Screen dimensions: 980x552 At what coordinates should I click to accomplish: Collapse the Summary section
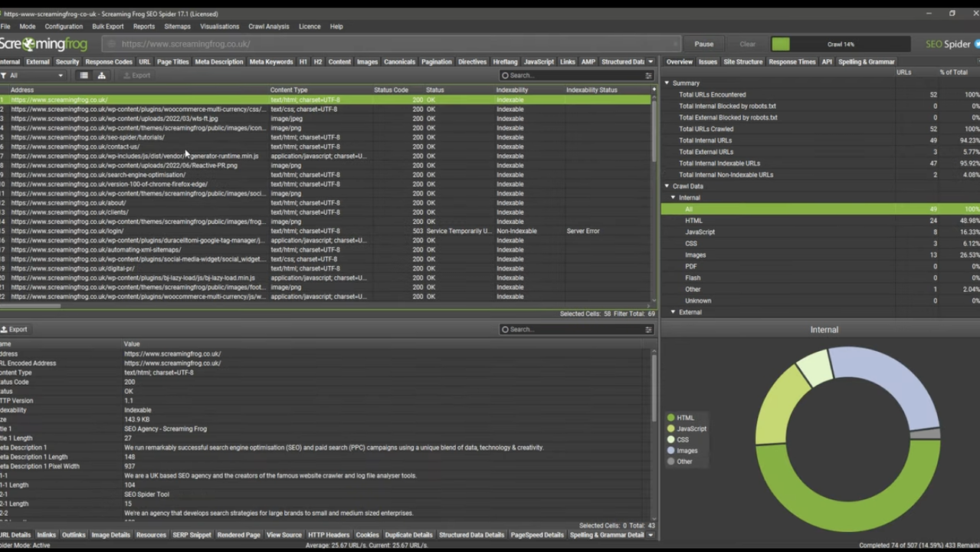pyautogui.click(x=667, y=83)
